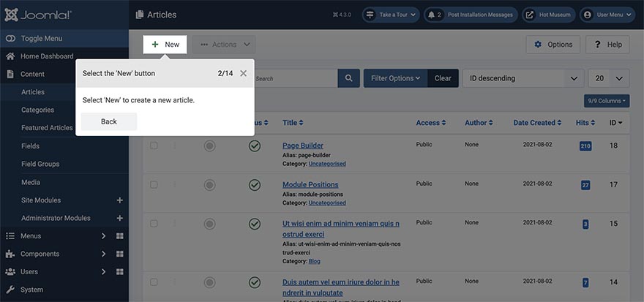Viewport: 644px width, 302px height.
Task: Click the article search field
Action: tap(296, 78)
